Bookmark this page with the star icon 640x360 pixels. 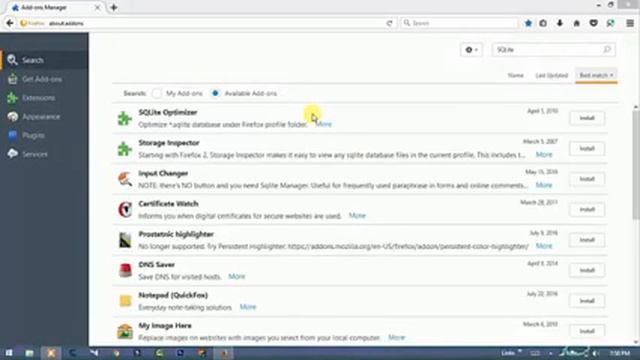[x=528, y=23]
